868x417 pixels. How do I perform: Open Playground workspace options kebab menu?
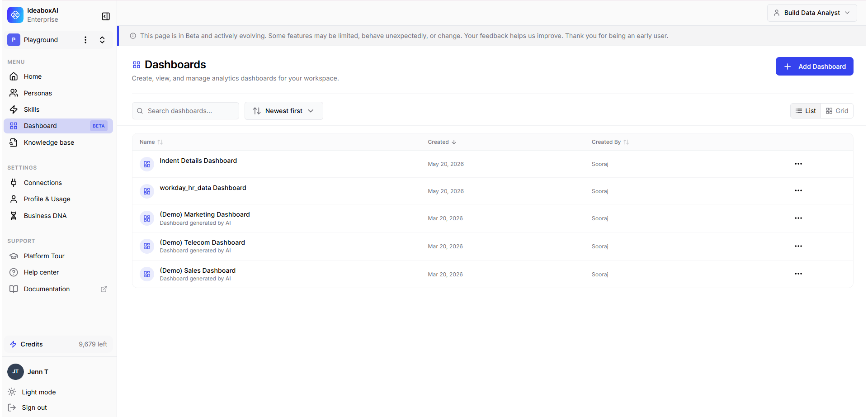[x=85, y=40]
